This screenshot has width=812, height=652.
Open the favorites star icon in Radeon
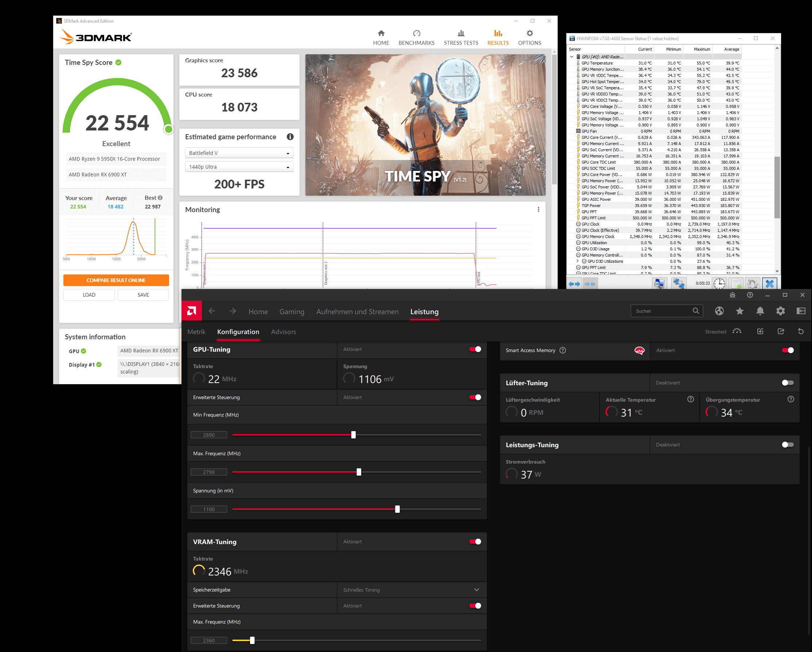[x=740, y=311]
